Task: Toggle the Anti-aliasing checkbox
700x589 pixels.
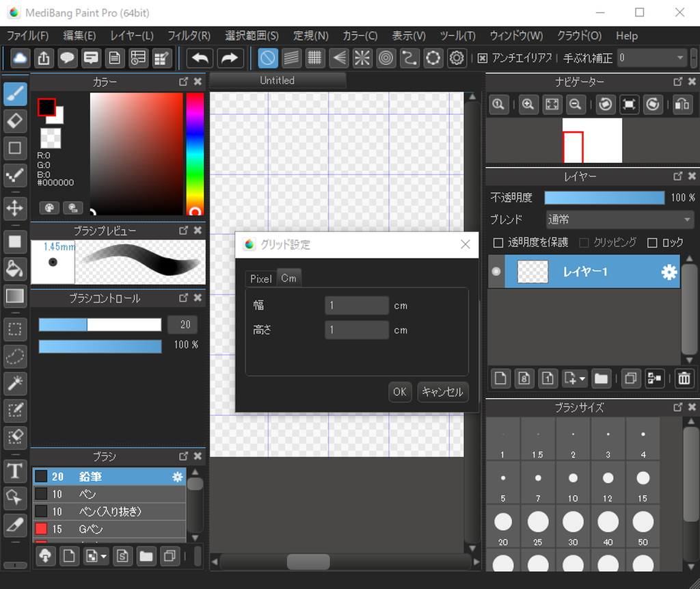Action: coord(483,58)
